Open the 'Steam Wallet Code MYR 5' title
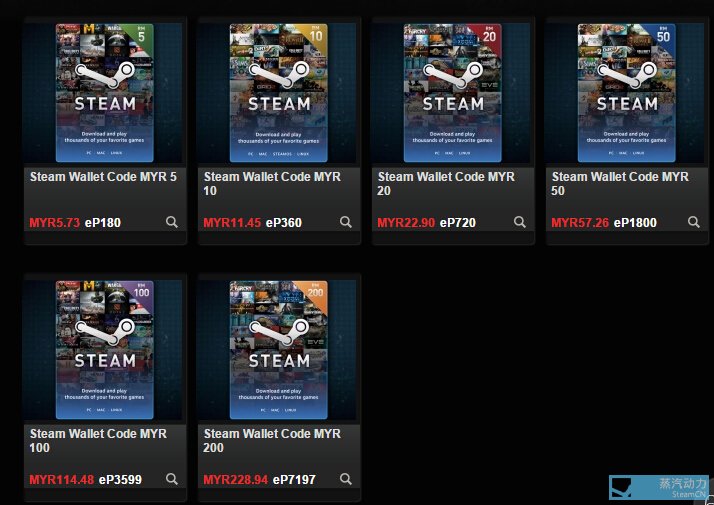The height and width of the screenshot is (505, 714). coord(103,177)
